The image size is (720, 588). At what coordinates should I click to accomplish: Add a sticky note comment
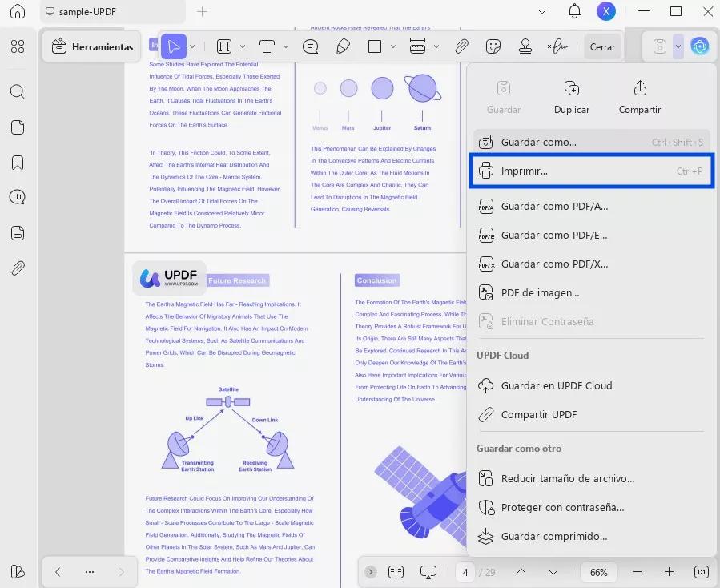311,46
